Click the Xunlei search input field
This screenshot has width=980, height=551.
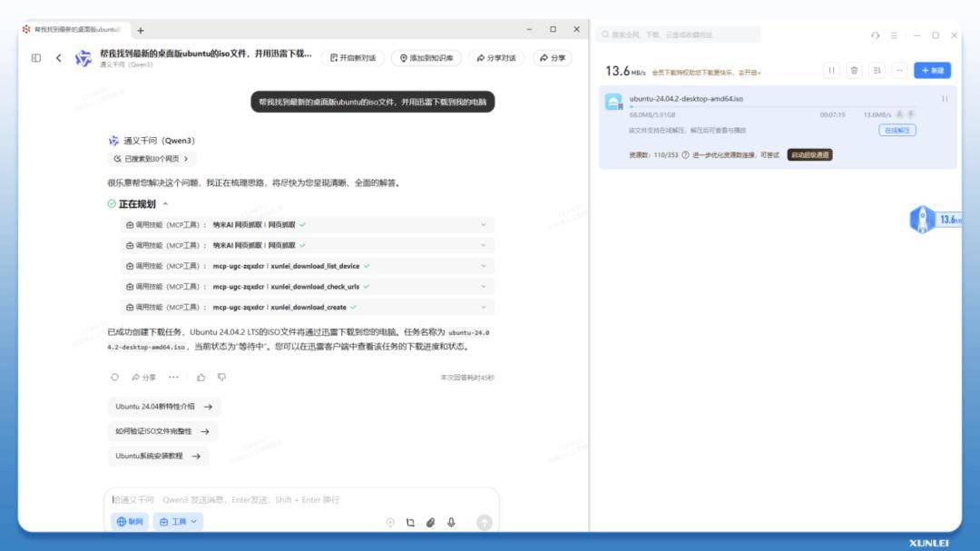click(x=679, y=35)
